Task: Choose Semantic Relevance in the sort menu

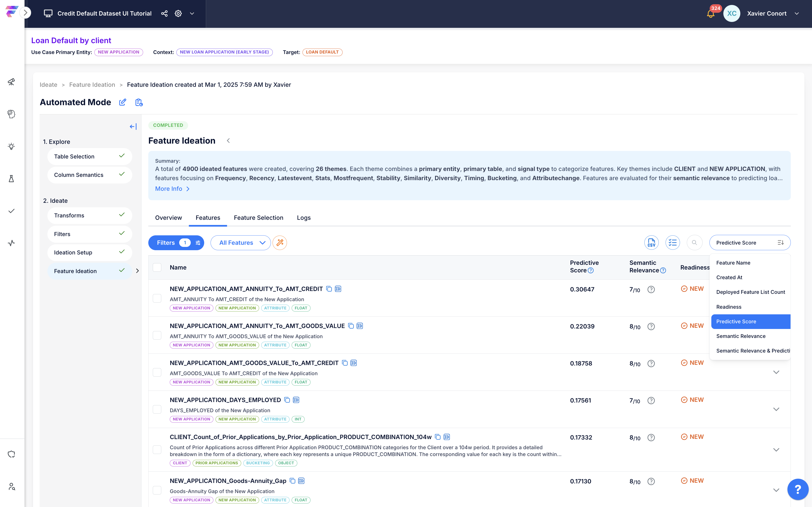Action: point(741,336)
